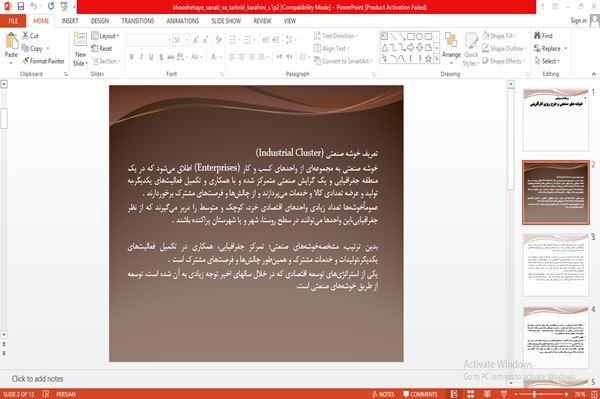Open the Select dropdown in Editing

point(547,61)
